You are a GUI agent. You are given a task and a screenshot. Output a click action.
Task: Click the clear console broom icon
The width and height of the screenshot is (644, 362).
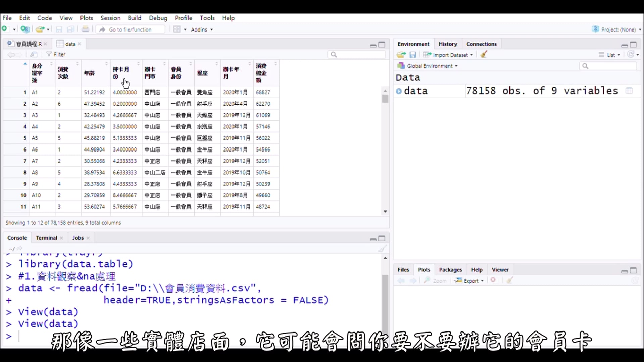tap(382, 249)
